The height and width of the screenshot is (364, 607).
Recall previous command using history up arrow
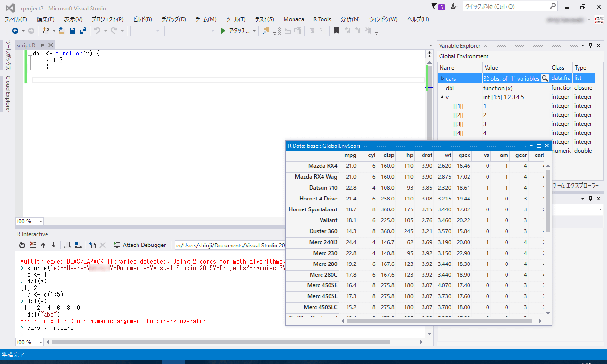[x=43, y=245]
